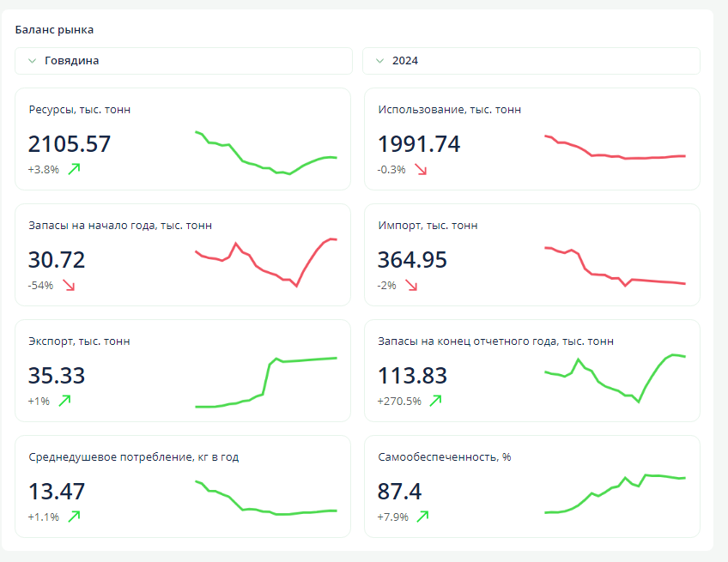
Task: Click green arrow beside +1.1% consumption change
Action: pos(74,517)
